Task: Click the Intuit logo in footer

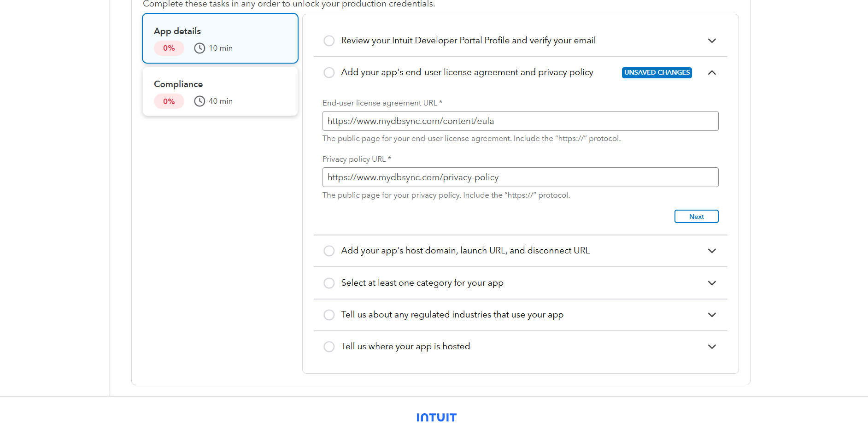Action: coord(436,417)
